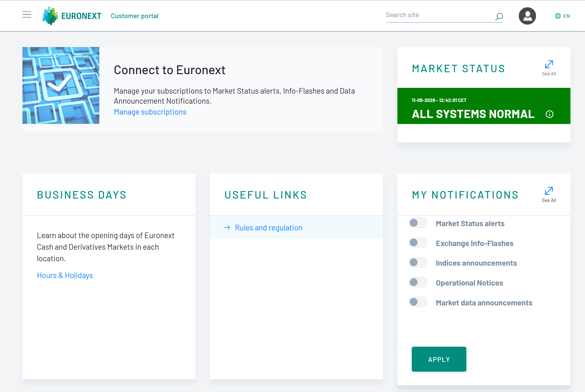The width and height of the screenshot is (585, 392).
Task: Click arrow icon beside Rules and regulation
Action: point(227,227)
